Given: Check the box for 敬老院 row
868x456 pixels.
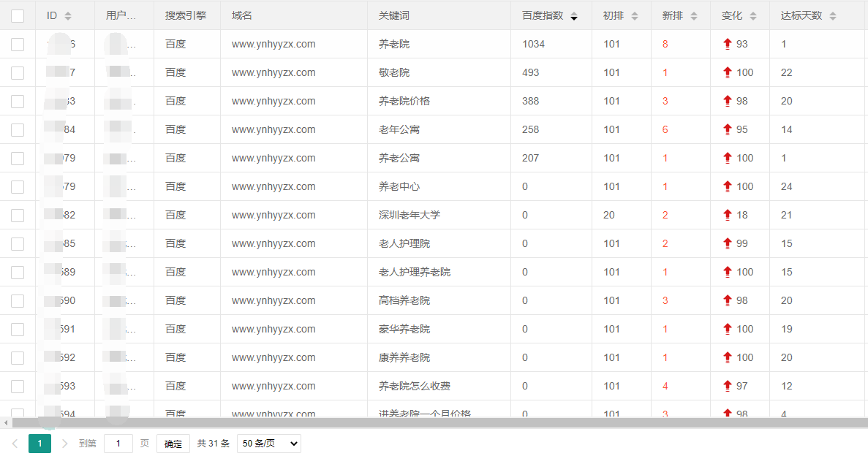Looking at the screenshot, I should [x=18, y=72].
